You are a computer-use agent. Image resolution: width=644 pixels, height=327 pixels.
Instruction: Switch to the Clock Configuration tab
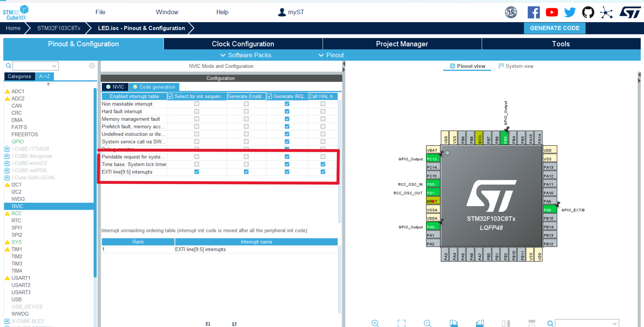click(243, 44)
